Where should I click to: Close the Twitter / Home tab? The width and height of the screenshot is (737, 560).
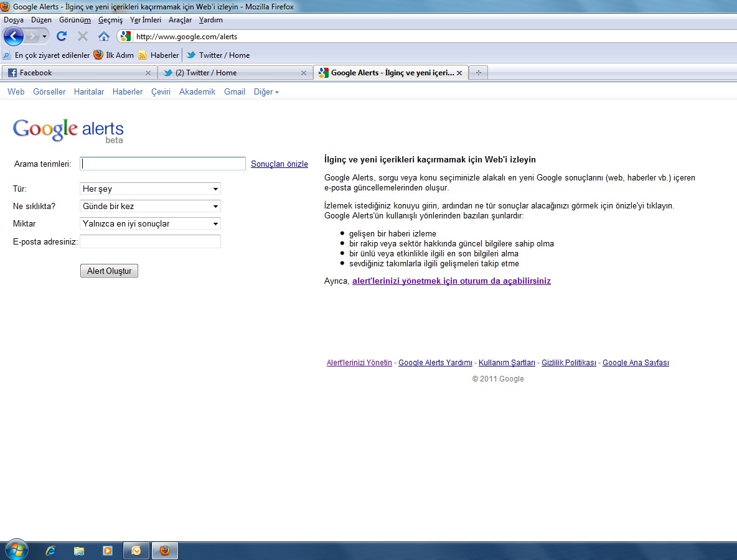coord(304,73)
